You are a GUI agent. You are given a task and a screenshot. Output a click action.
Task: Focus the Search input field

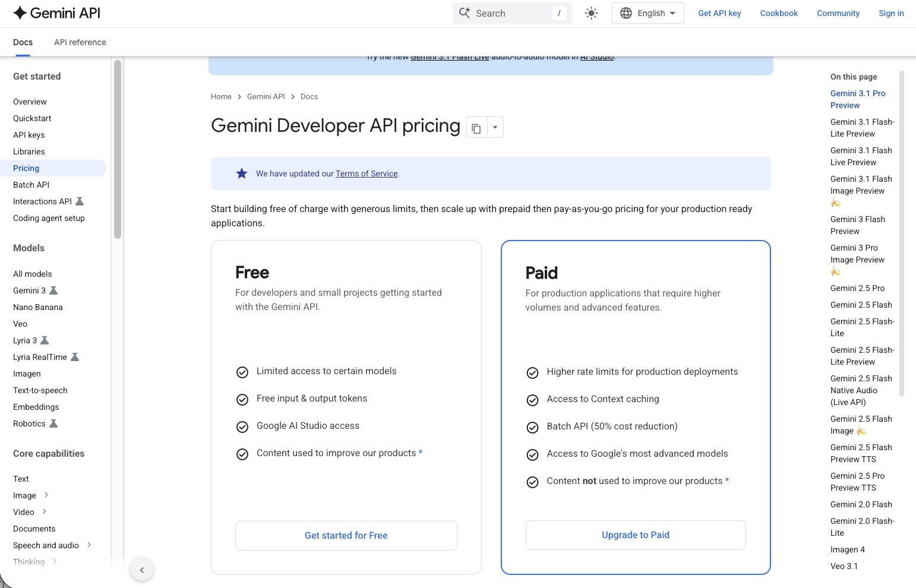pos(512,13)
